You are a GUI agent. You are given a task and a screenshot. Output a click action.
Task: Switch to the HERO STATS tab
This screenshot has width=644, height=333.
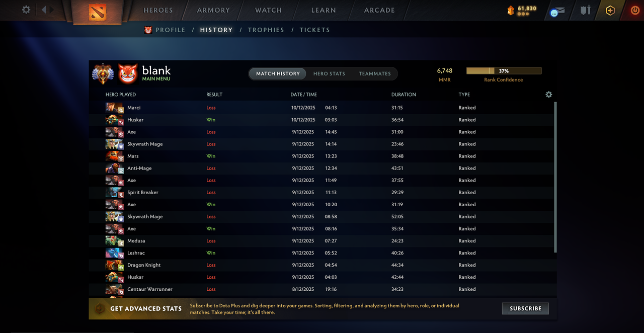(329, 74)
